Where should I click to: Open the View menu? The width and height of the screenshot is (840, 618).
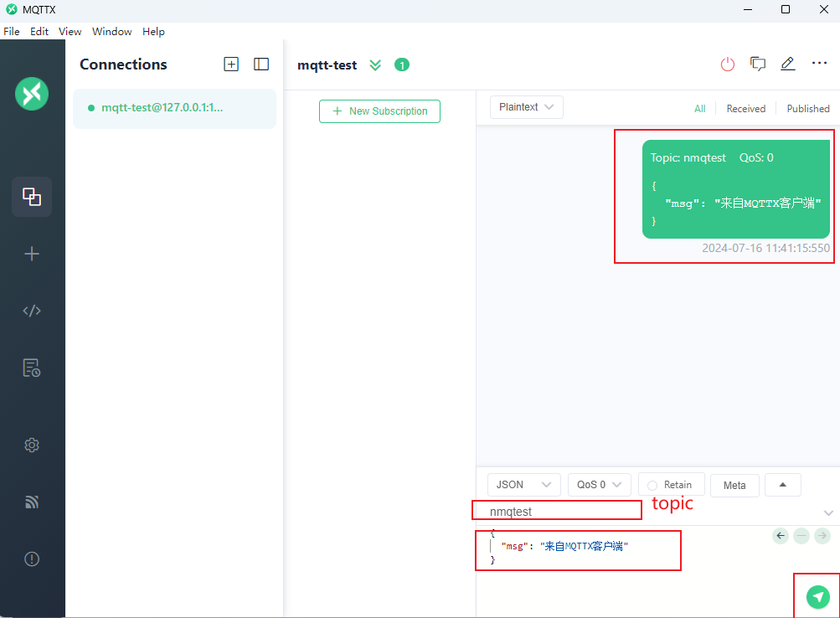(x=70, y=32)
